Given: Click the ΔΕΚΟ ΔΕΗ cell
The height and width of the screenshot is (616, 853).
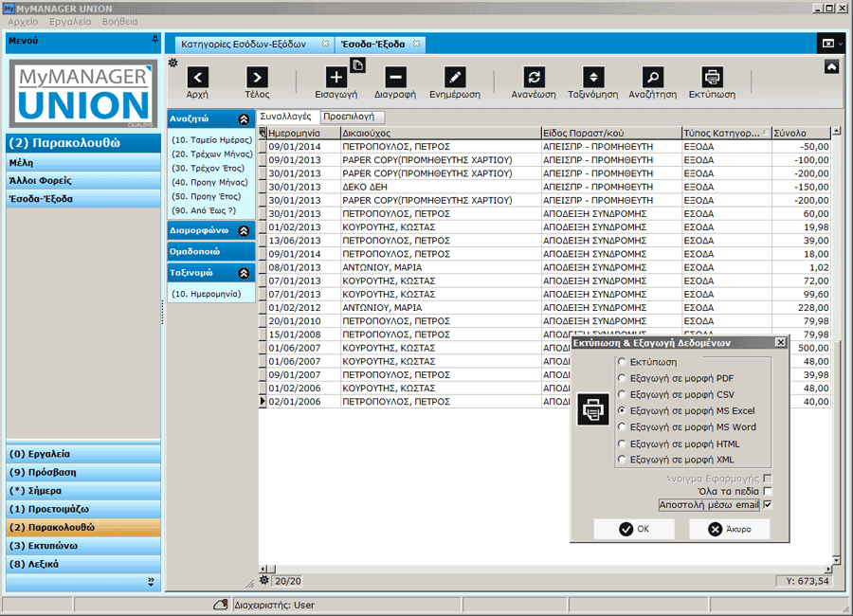Looking at the screenshot, I should 441,187.
